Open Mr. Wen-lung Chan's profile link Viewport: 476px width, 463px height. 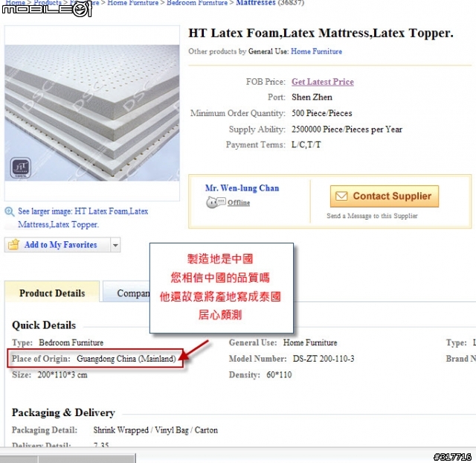tap(242, 188)
